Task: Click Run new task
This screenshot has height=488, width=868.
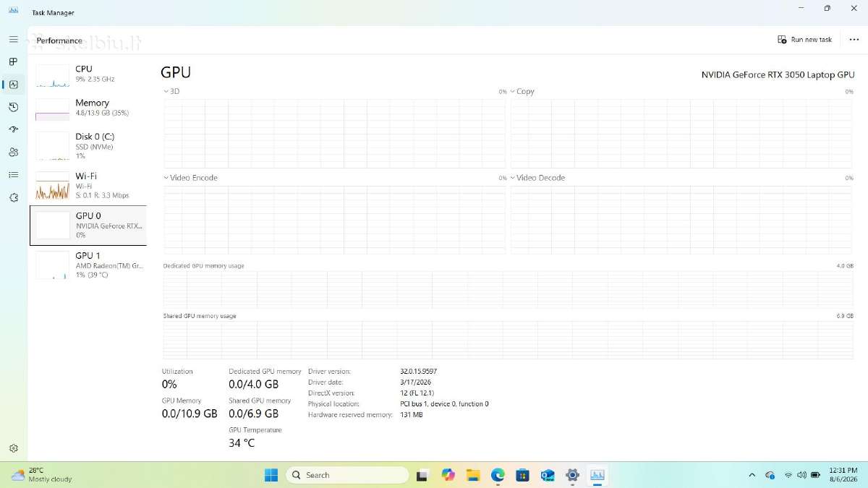Action: coord(804,40)
